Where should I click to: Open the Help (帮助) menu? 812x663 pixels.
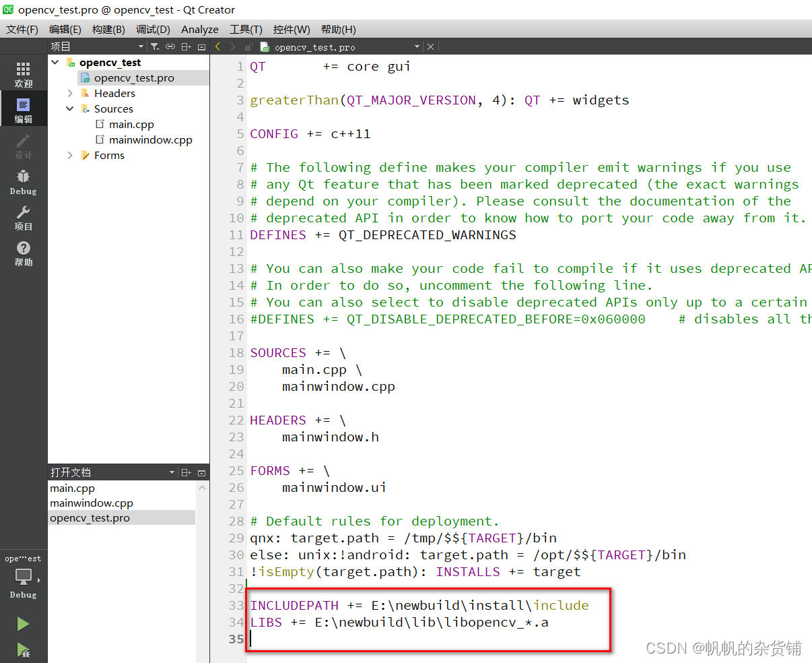(339, 29)
